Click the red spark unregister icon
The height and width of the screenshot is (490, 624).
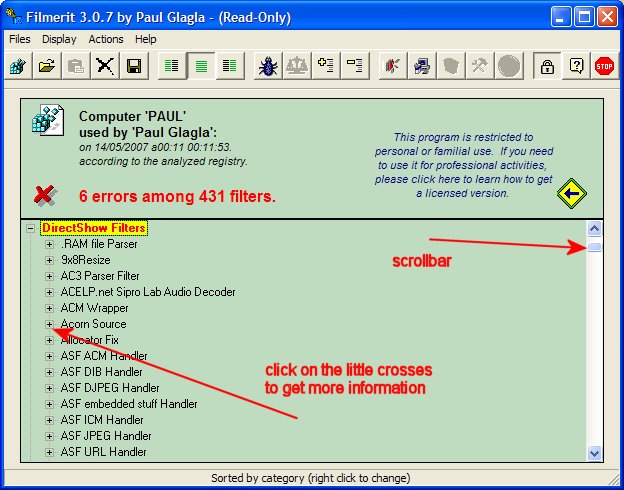(x=392, y=66)
